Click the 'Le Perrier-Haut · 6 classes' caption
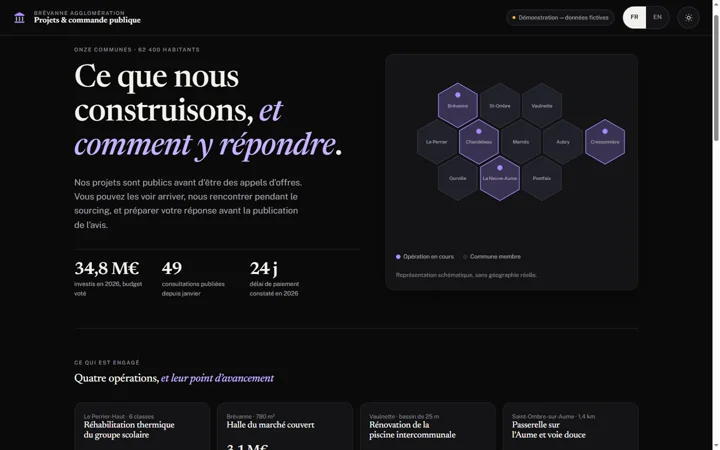The width and height of the screenshot is (720, 450). coord(118,416)
